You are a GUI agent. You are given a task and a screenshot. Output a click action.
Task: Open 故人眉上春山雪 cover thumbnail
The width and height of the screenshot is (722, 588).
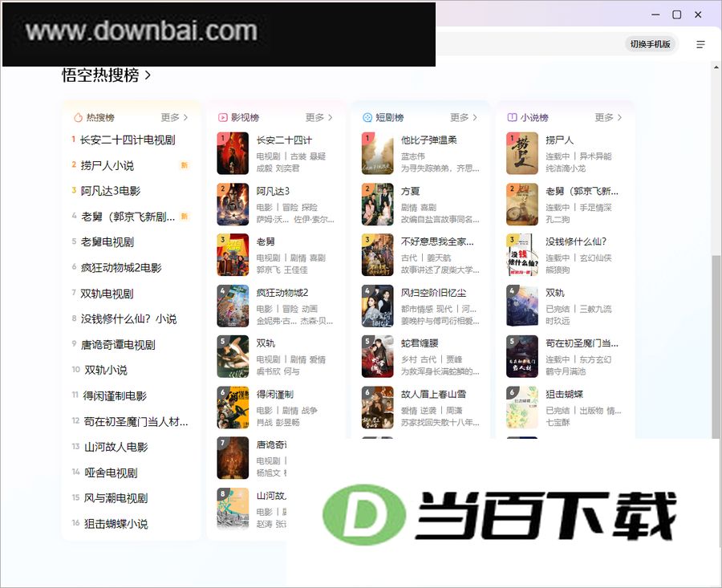coord(378,407)
